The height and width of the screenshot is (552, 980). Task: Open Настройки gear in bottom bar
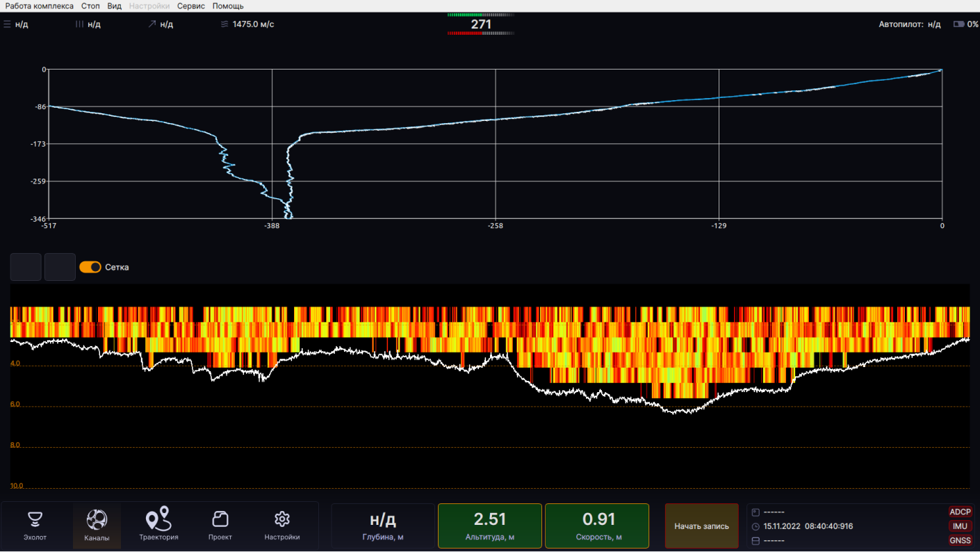point(281,526)
